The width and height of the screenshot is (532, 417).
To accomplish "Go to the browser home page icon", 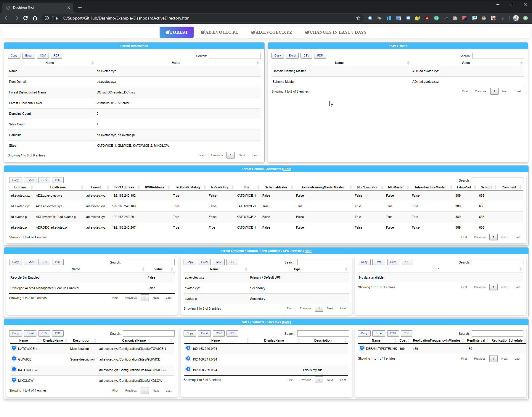I will [x=35, y=18].
